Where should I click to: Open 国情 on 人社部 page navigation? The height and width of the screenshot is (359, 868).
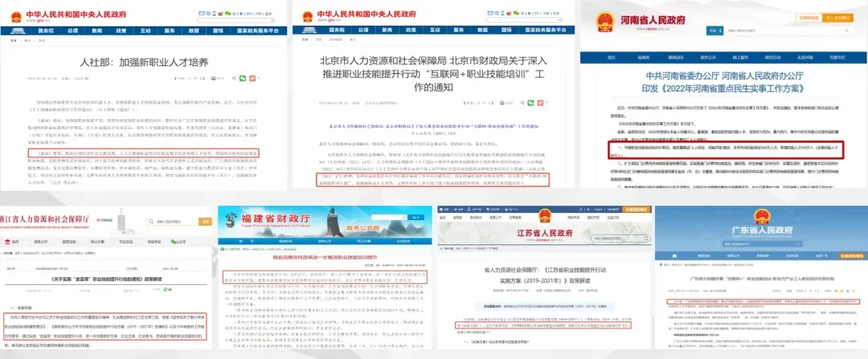(x=218, y=31)
